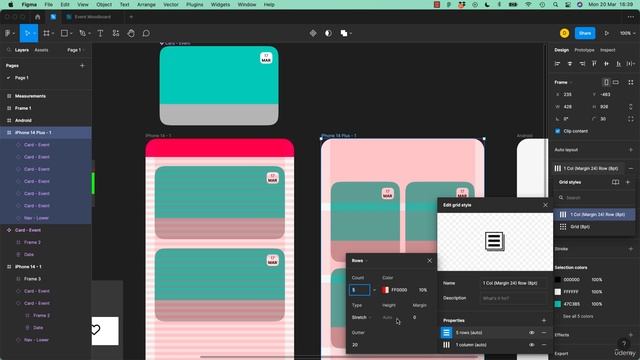The width and height of the screenshot is (640, 360).
Task: Click the Description field
Action: coord(513,298)
